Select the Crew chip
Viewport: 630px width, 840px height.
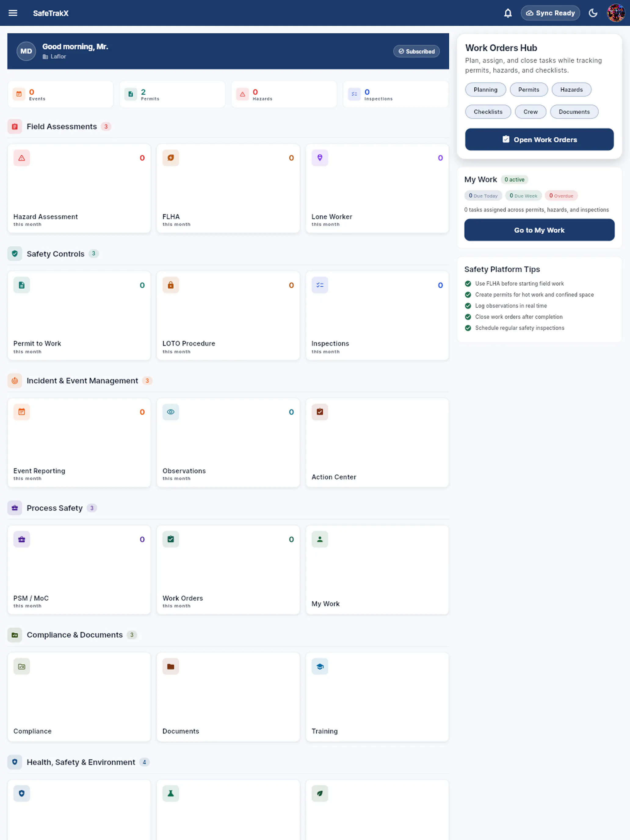(x=530, y=112)
